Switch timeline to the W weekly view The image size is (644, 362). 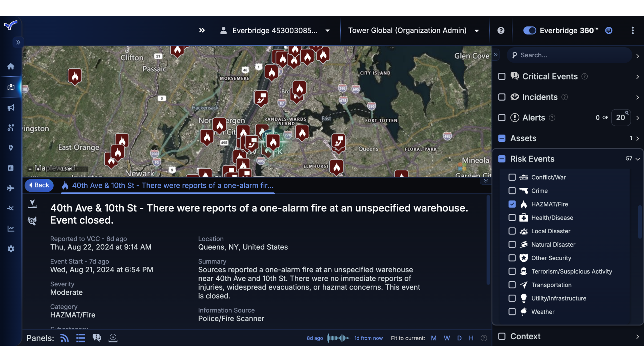(446, 338)
